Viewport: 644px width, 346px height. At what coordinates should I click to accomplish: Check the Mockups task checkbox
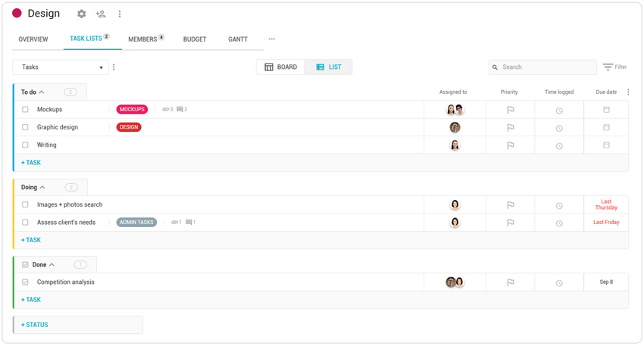point(25,110)
